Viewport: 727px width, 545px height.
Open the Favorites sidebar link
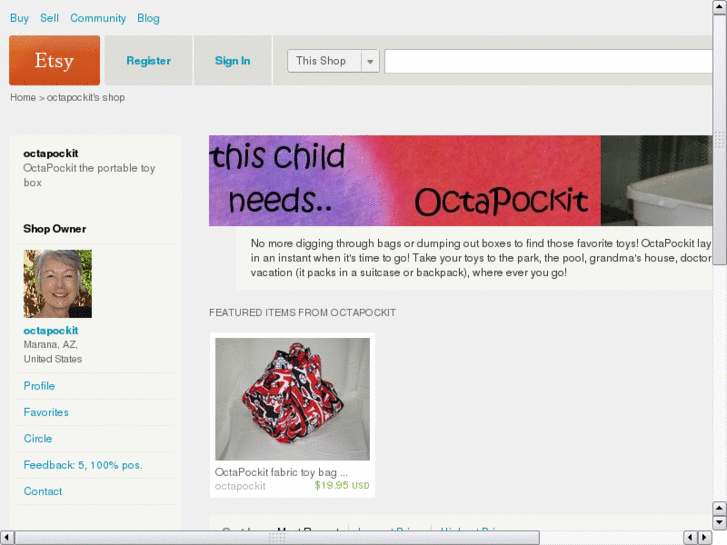coord(46,412)
